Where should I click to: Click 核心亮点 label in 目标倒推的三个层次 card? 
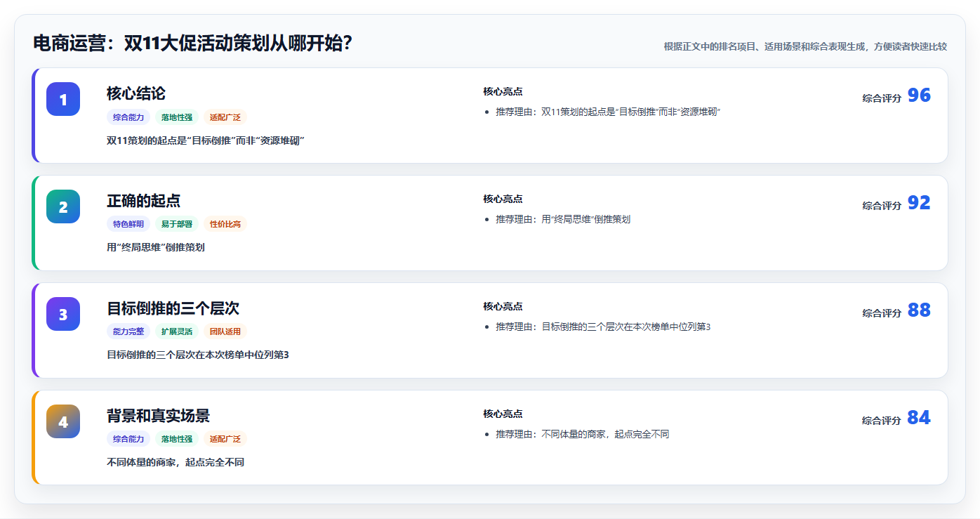[503, 306]
